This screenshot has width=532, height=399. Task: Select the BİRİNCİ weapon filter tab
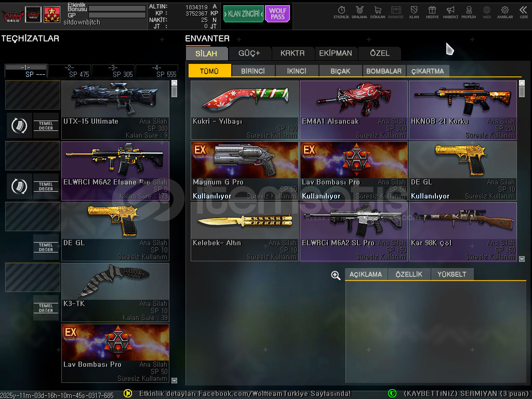click(253, 71)
